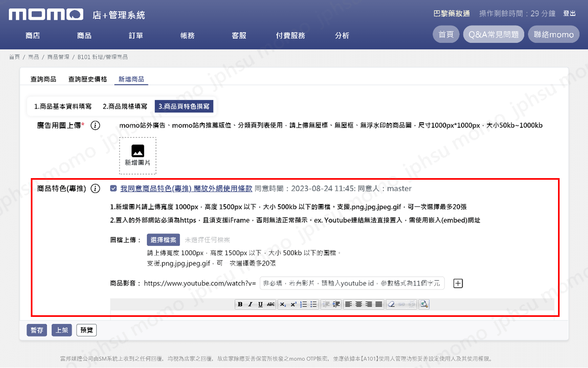Open Q&A常見問題

(494, 34)
